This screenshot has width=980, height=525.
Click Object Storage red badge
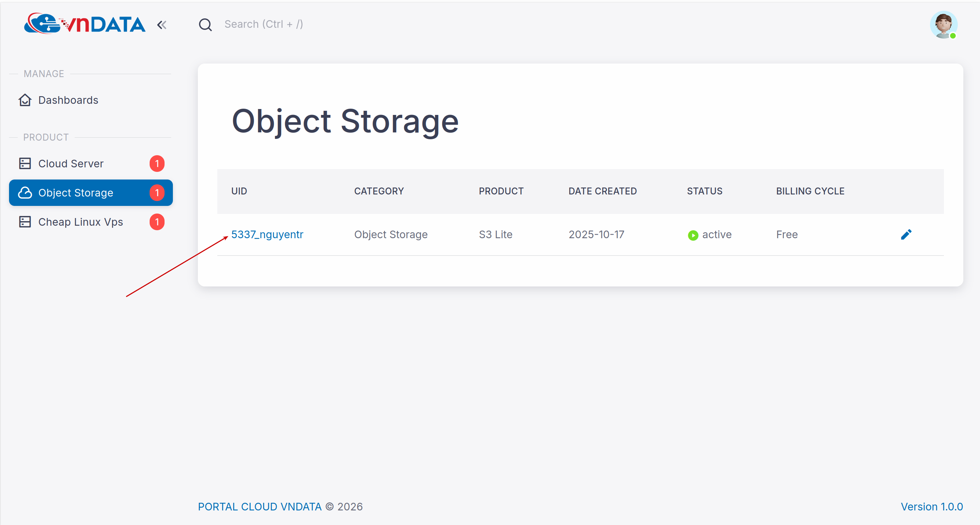[x=157, y=193]
